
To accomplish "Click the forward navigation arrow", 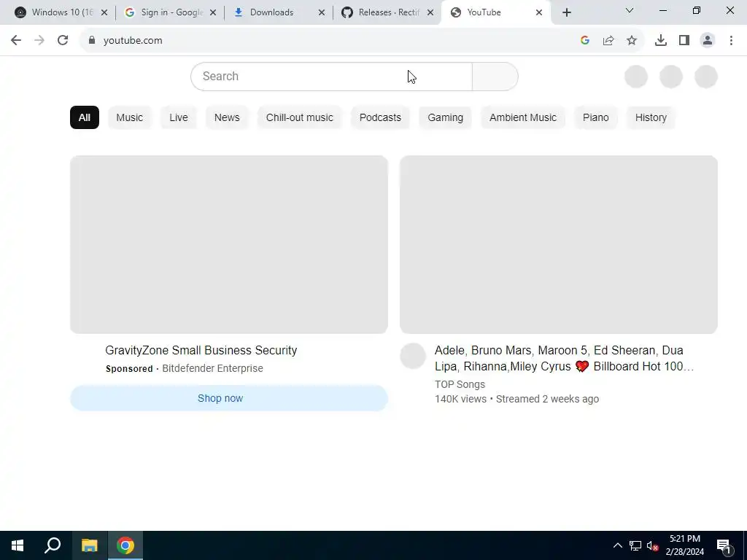I will [x=39, y=41].
